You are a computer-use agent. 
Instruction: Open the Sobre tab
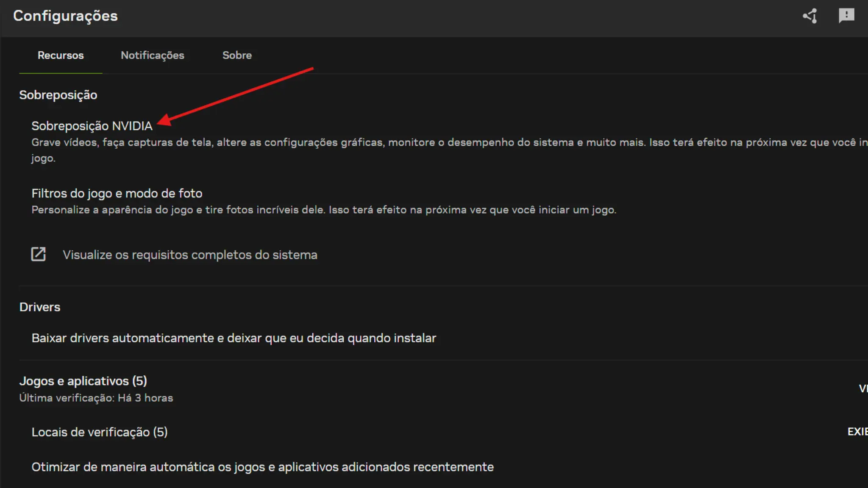(237, 55)
